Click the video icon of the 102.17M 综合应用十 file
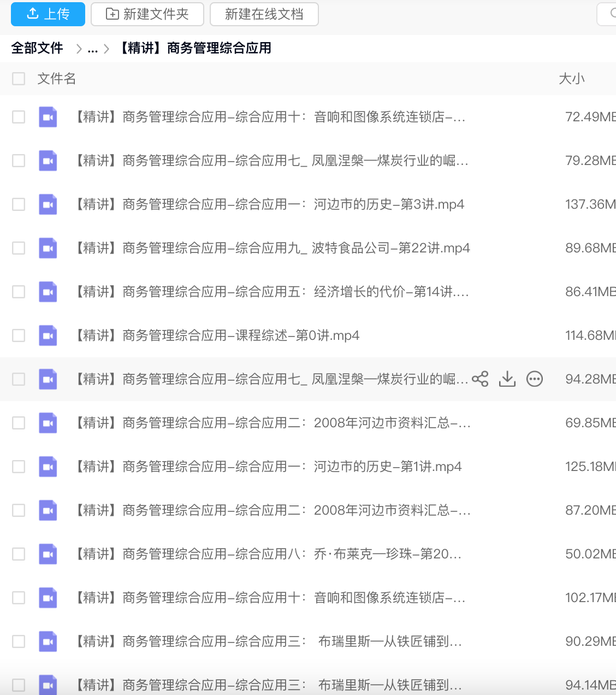The height and width of the screenshot is (695, 616). tap(48, 598)
